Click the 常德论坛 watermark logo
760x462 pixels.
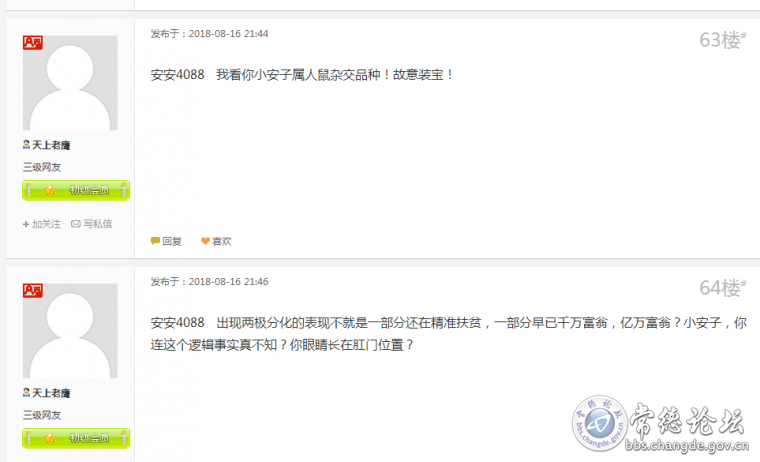660,424
